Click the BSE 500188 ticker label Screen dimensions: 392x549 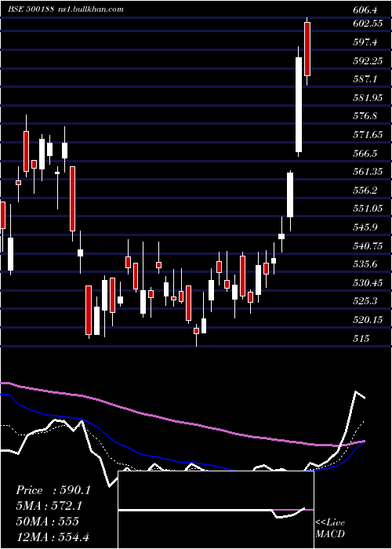(x=31, y=9)
